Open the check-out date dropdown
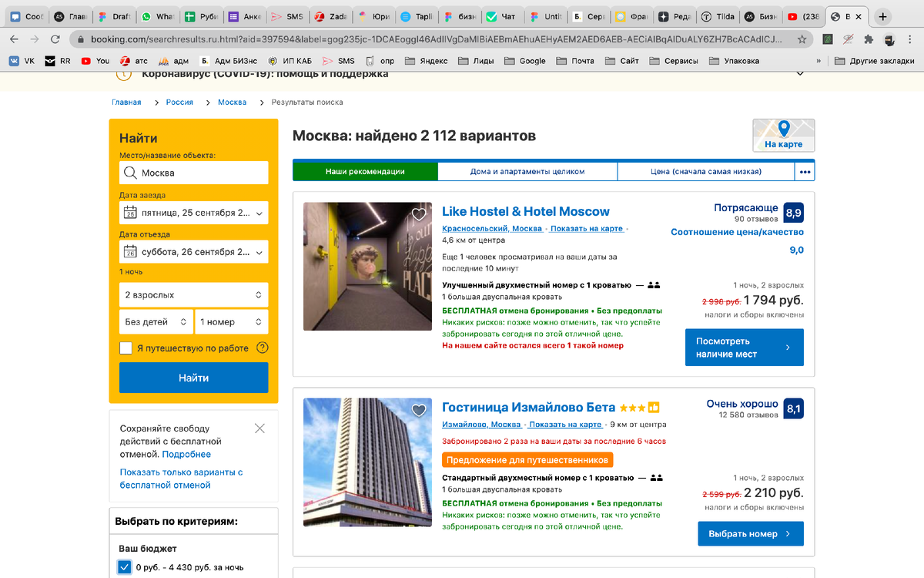Screen dimensions: 924x578 pyautogui.click(x=193, y=252)
